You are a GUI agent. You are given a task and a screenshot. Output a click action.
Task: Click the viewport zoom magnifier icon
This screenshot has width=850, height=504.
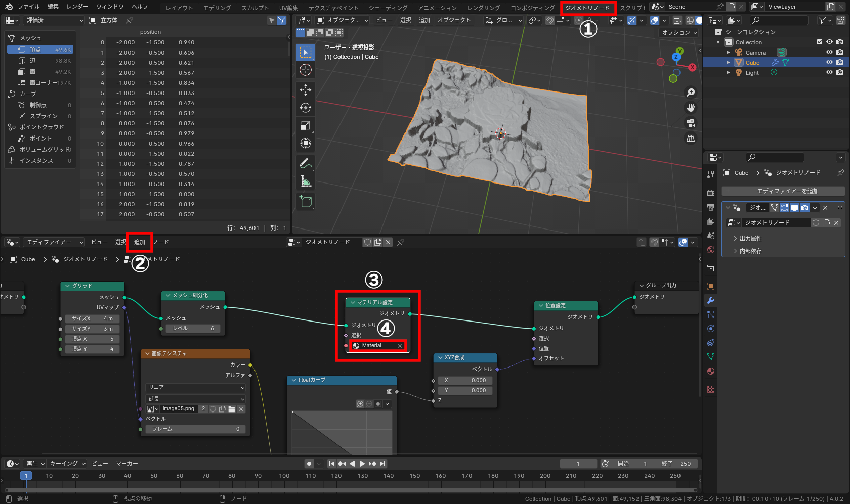pyautogui.click(x=691, y=93)
